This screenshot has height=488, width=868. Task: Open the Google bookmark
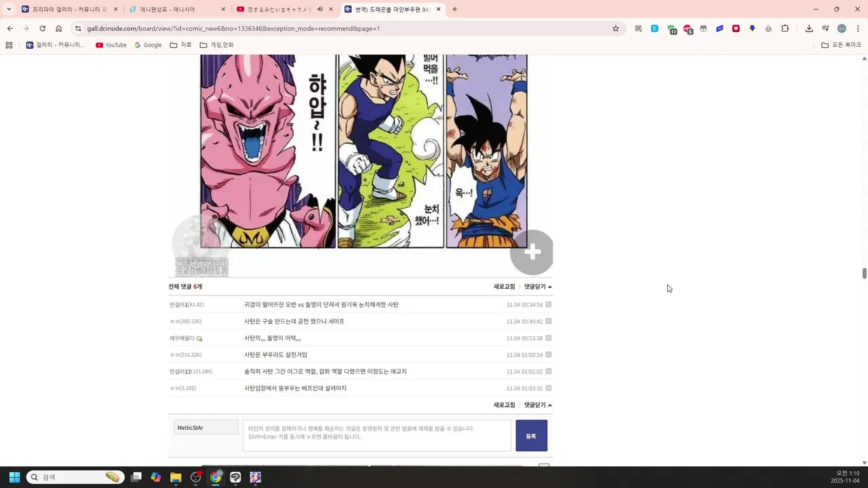click(148, 45)
